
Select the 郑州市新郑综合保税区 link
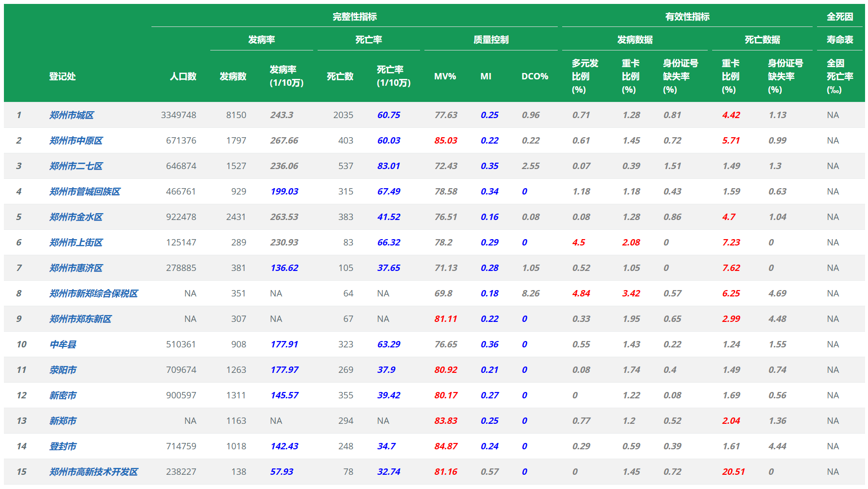pos(94,293)
